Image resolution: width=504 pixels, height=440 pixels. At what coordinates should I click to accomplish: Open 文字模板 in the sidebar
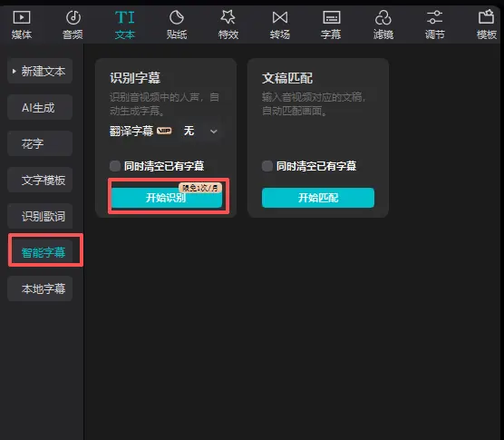40,180
